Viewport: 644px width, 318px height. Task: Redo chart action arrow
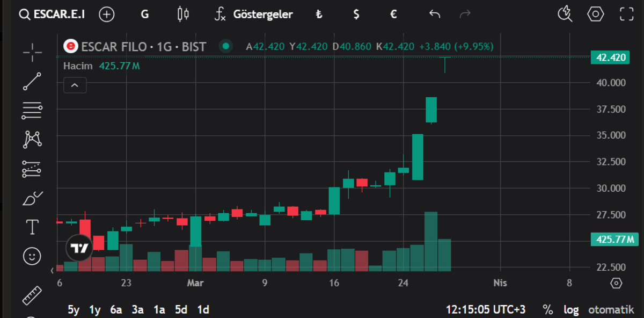pyautogui.click(x=465, y=14)
